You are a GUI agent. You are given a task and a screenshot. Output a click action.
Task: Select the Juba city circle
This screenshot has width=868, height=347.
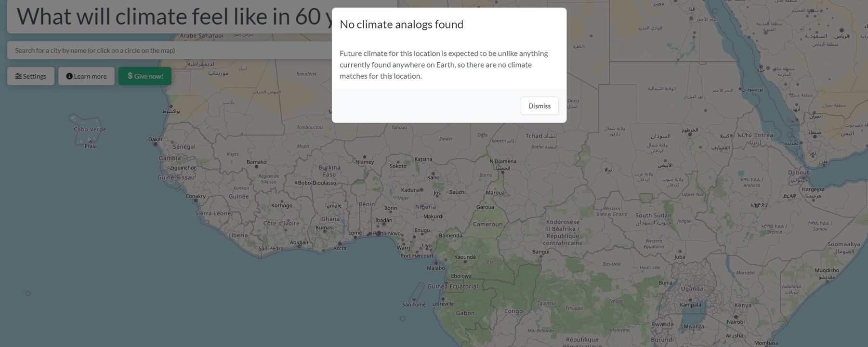point(680,252)
